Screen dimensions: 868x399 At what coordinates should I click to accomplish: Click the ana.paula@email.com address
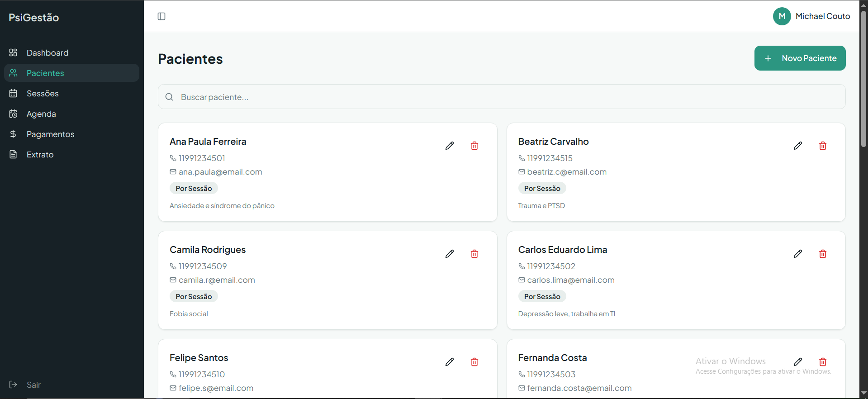220,172
